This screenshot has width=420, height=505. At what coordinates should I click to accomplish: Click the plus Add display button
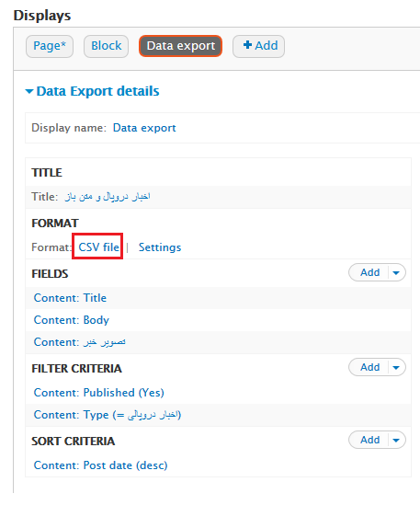259,46
